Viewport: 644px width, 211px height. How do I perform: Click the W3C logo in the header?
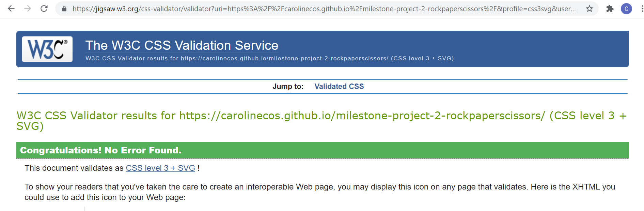click(47, 49)
